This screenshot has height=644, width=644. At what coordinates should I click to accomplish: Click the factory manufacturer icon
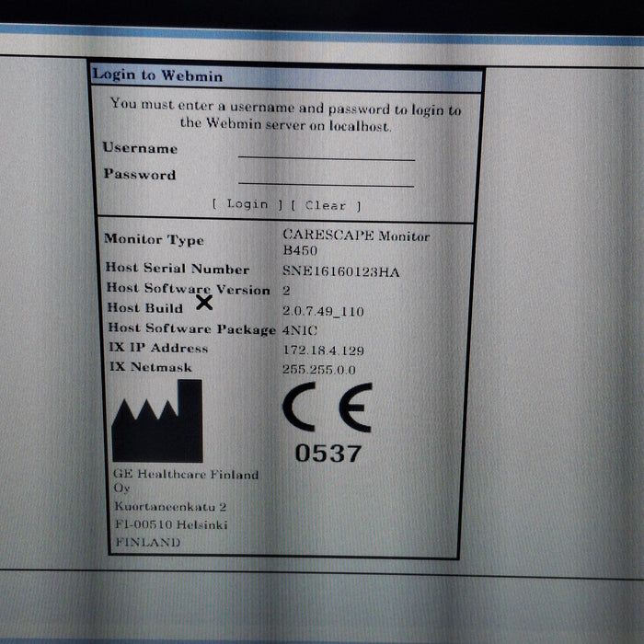click(x=157, y=421)
